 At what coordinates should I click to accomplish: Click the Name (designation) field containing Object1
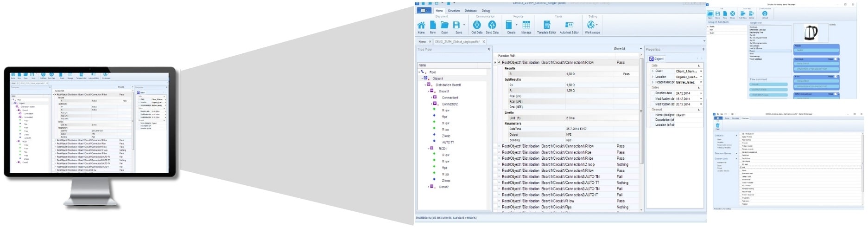point(688,115)
